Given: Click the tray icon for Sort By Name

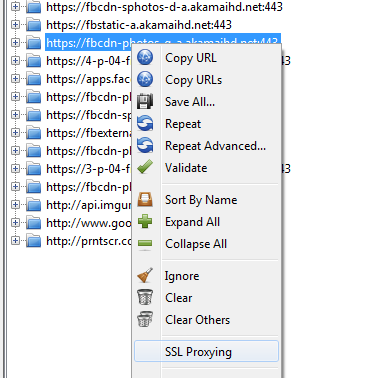Looking at the screenshot, I should pos(145,199).
